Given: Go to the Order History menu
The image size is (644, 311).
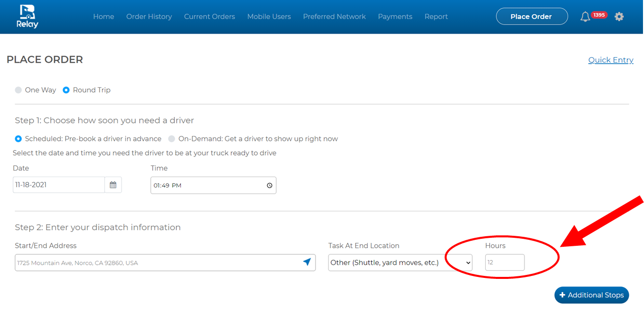Looking at the screenshot, I should [149, 17].
